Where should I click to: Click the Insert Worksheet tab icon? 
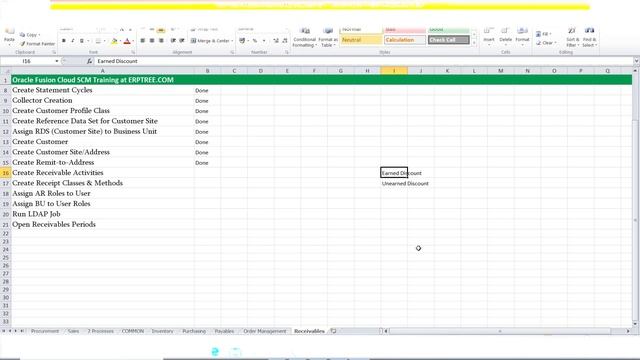333,331
